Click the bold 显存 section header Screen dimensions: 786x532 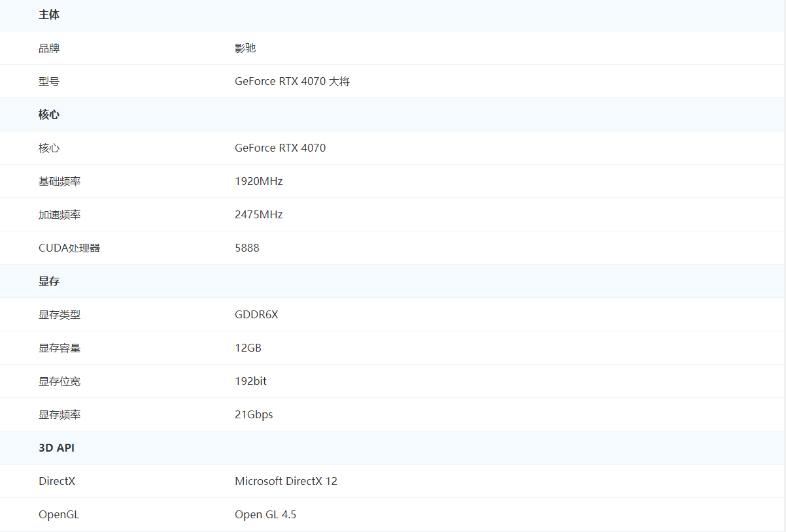pos(49,281)
